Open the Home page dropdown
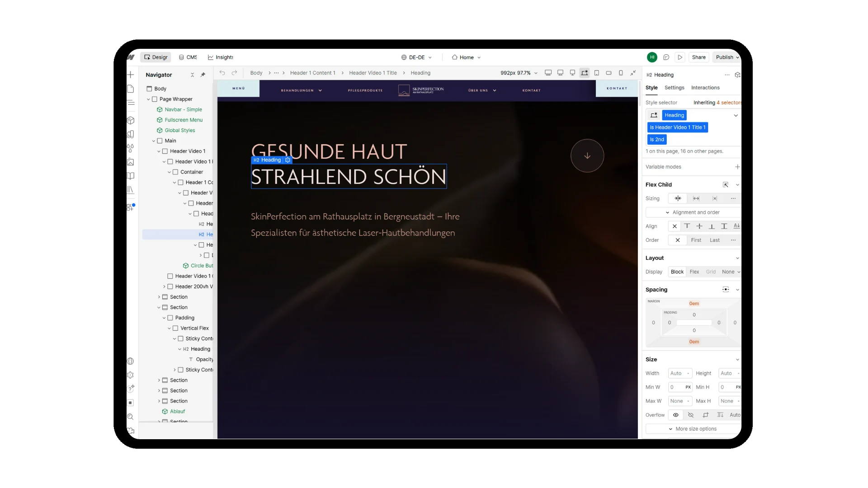 click(467, 57)
